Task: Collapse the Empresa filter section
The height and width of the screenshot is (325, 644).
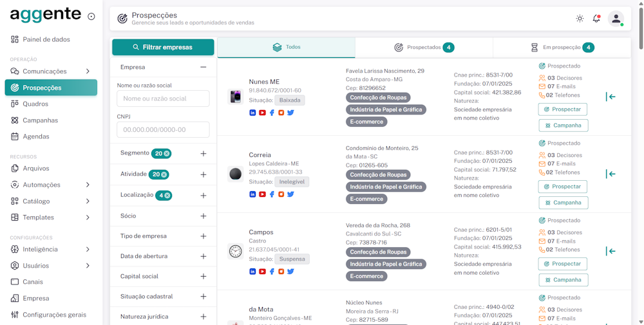Action: [x=204, y=67]
